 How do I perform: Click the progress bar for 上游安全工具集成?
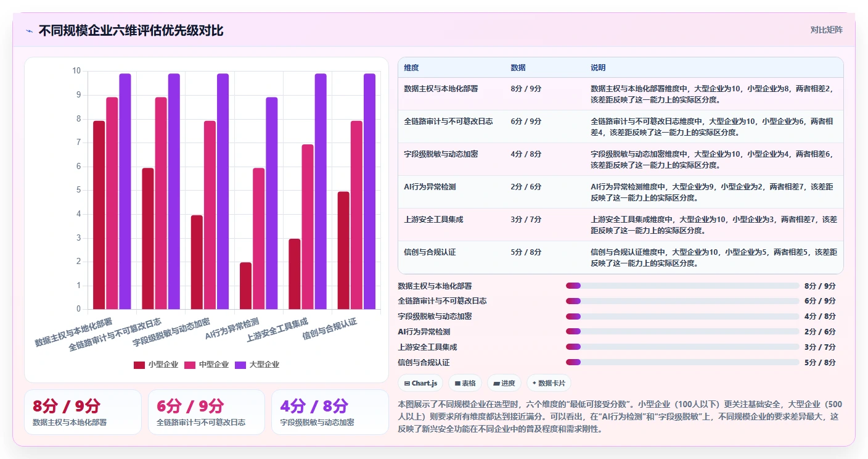(682, 347)
